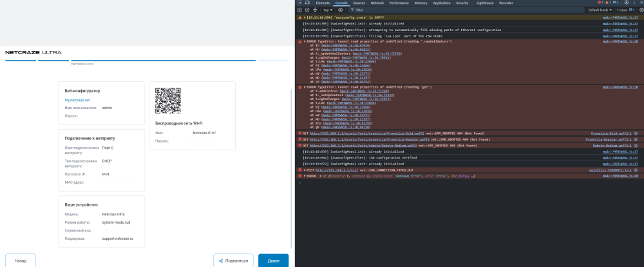The width and height of the screenshot is (644, 267).
Task: Click the network panel icon next to Pronetica-Bold.woff2:1
Action: 636,133
